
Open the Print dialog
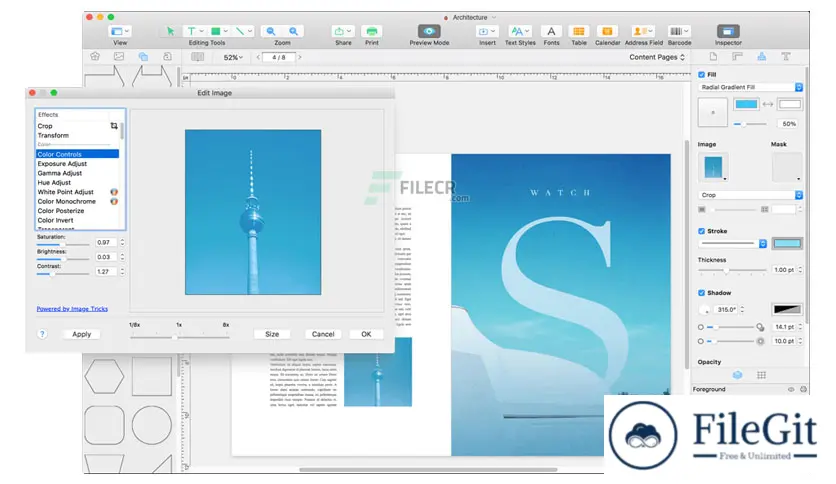(x=372, y=31)
